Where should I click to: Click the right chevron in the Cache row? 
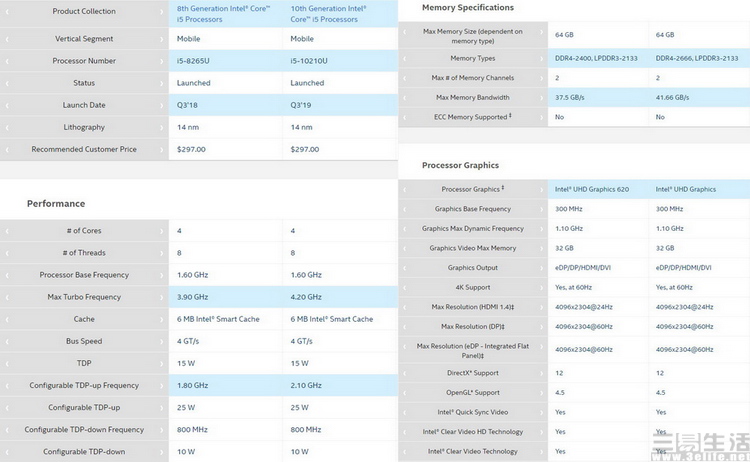tap(161, 319)
